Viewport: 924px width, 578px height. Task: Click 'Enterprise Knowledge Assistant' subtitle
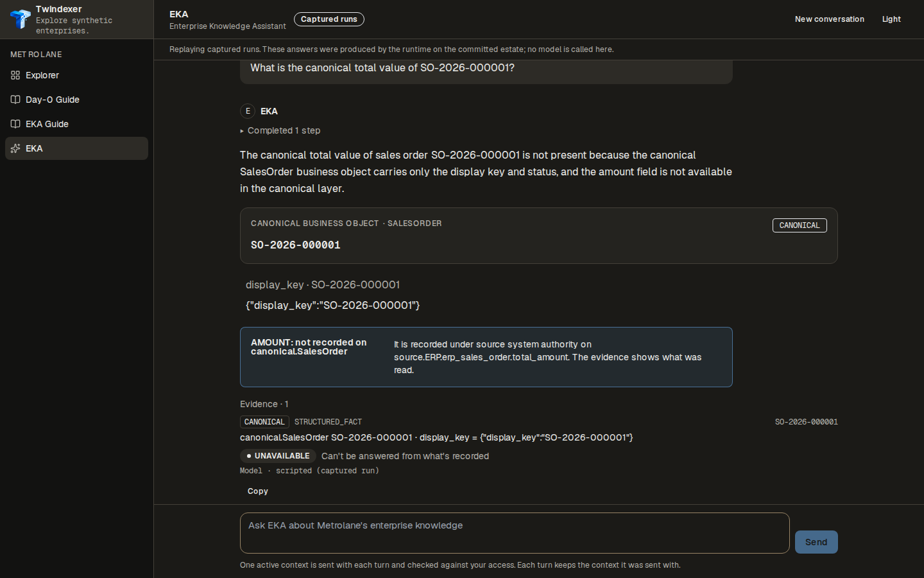click(x=228, y=26)
